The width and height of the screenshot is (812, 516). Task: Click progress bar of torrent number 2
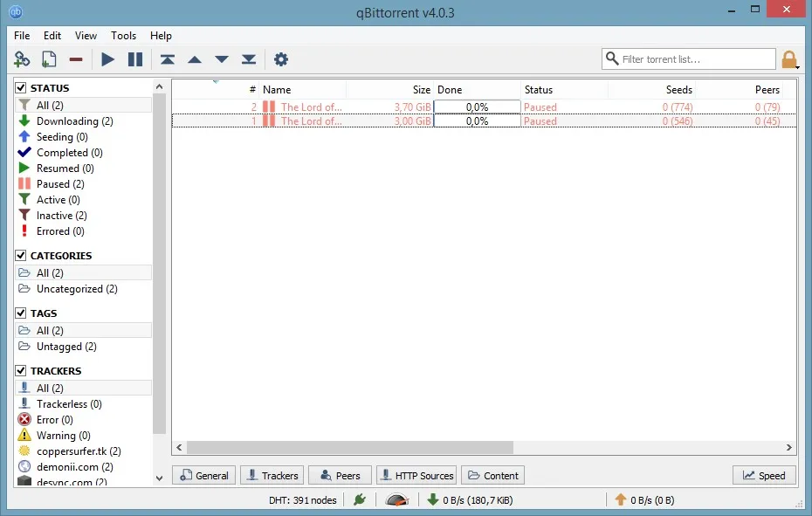click(x=477, y=107)
